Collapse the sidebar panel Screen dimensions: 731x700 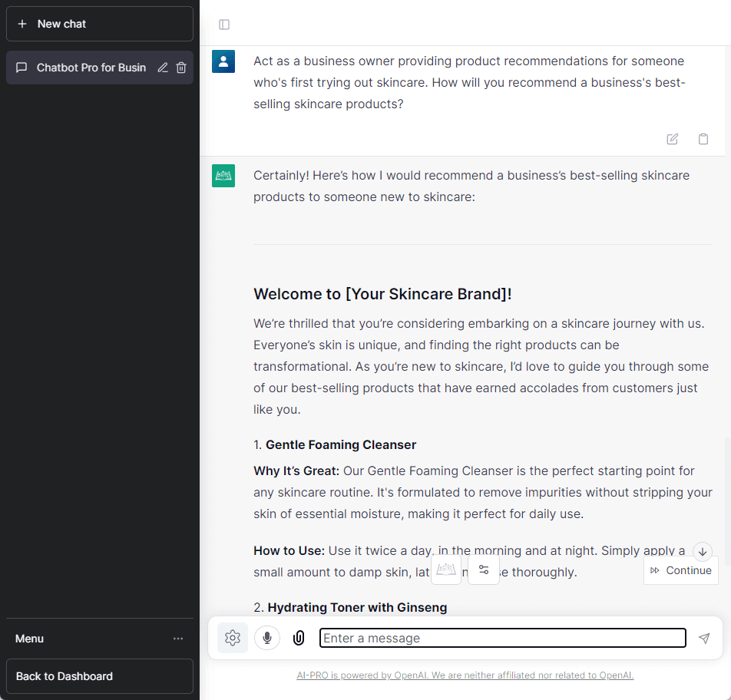(224, 25)
